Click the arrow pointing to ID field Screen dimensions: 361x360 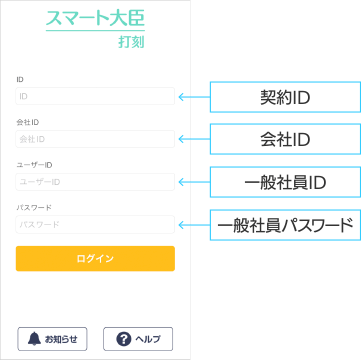click(x=194, y=97)
